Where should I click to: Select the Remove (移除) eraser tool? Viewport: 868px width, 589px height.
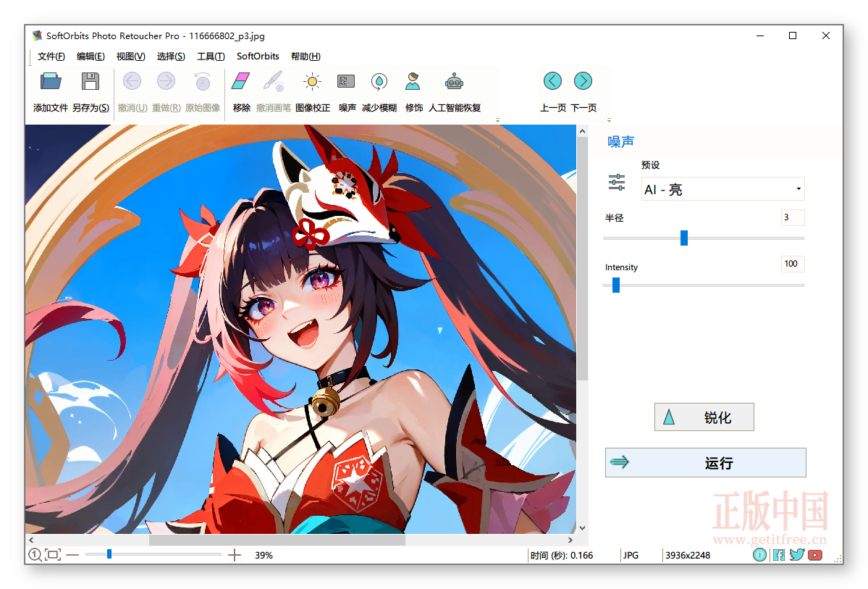pos(241,81)
